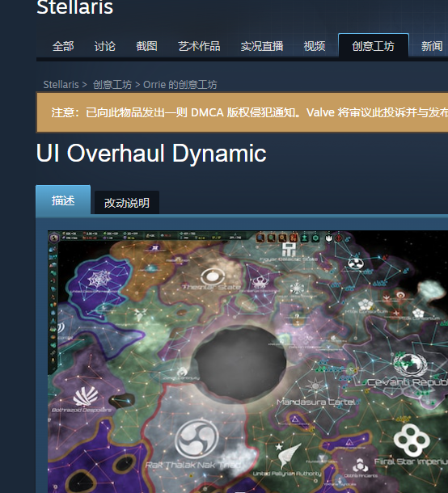Click the Stellaris game title heading
The width and height of the screenshot is (448, 493).
(75, 7)
